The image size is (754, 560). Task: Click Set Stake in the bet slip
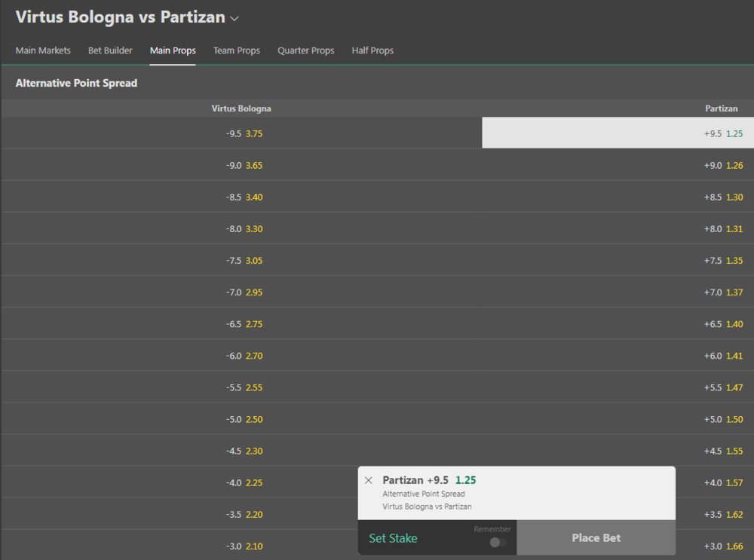click(x=393, y=538)
